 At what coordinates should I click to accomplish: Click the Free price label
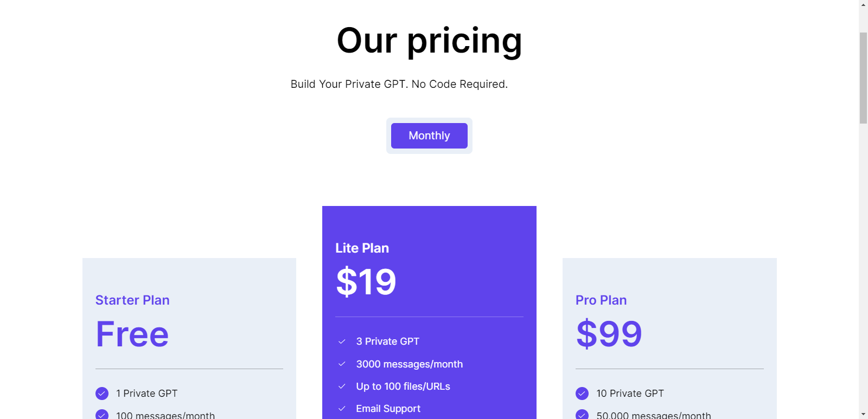click(132, 334)
